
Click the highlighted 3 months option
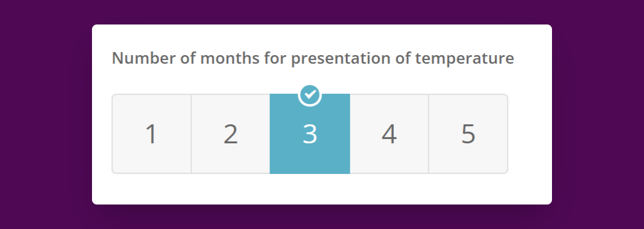(x=310, y=134)
